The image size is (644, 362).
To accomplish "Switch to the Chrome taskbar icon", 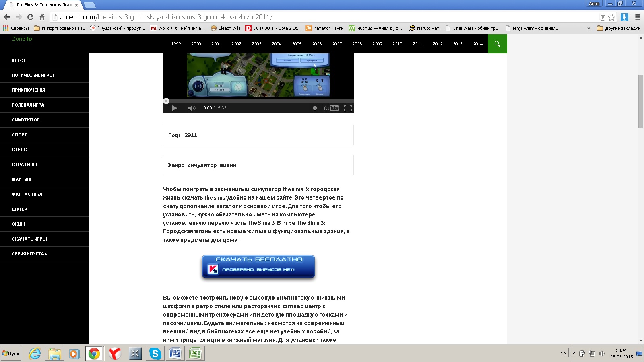I will point(94,354).
